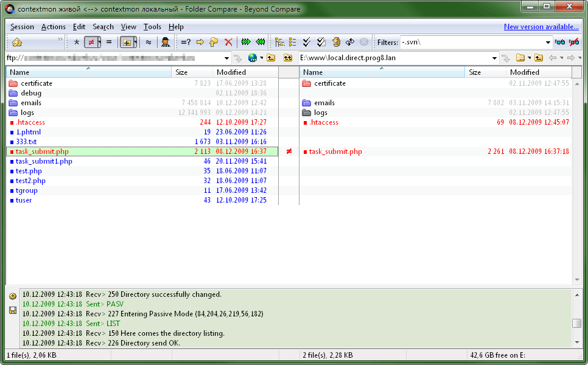Expand hidden toolbar items chevron
The width and height of the screenshot is (588, 365).
coord(60,39)
